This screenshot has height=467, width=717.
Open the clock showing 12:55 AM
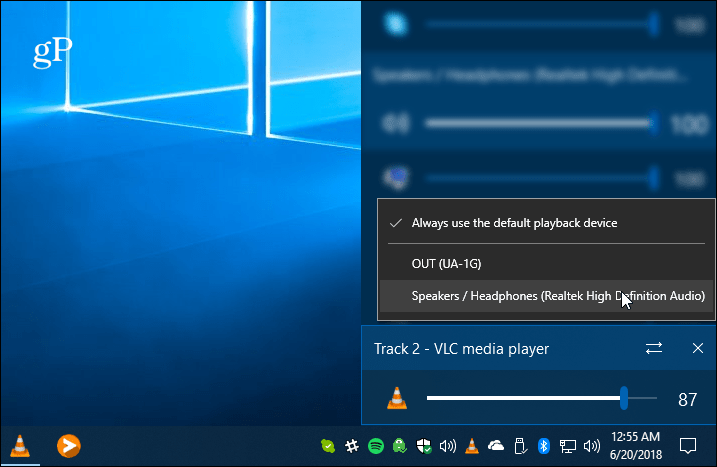tap(636, 446)
